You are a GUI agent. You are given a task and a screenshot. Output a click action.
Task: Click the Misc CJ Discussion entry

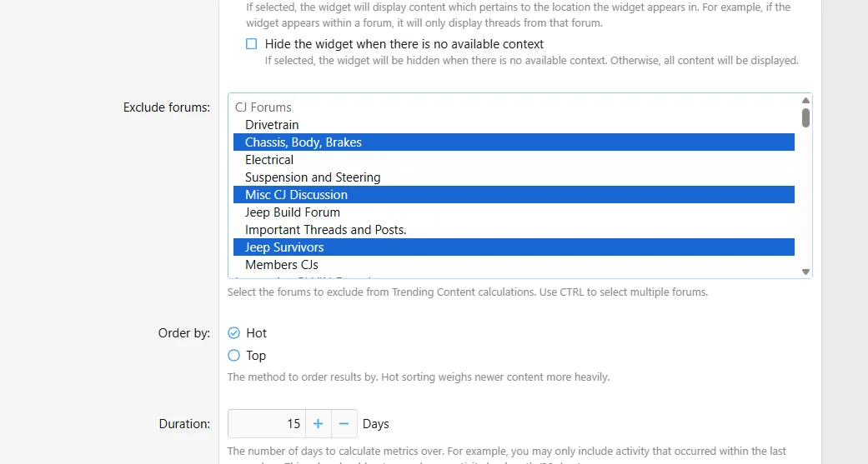(514, 195)
